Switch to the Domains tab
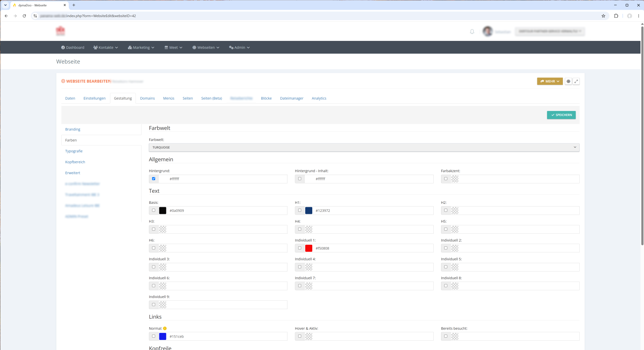Image resolution: width=644 pixels, height=350 pixels. 147,98
